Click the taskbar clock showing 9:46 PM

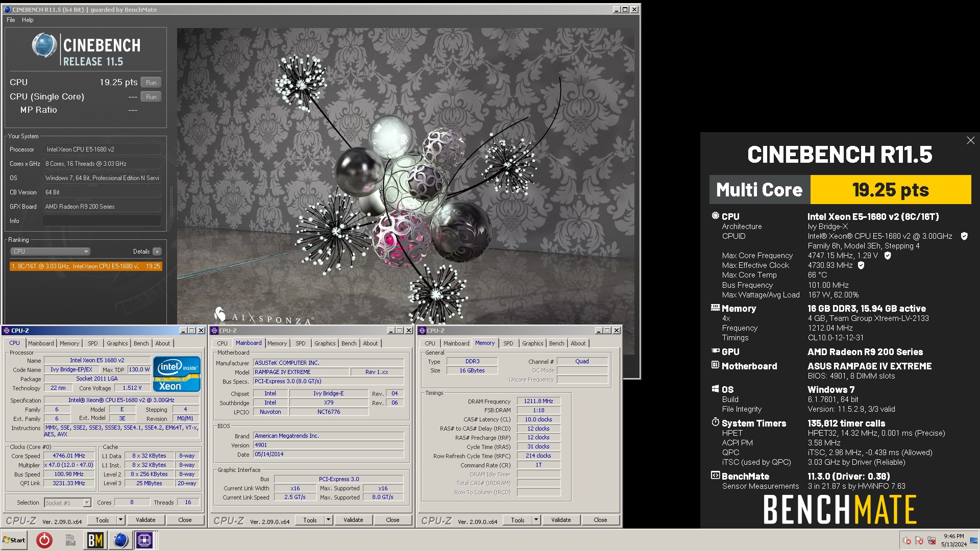(x=953, y=540)
